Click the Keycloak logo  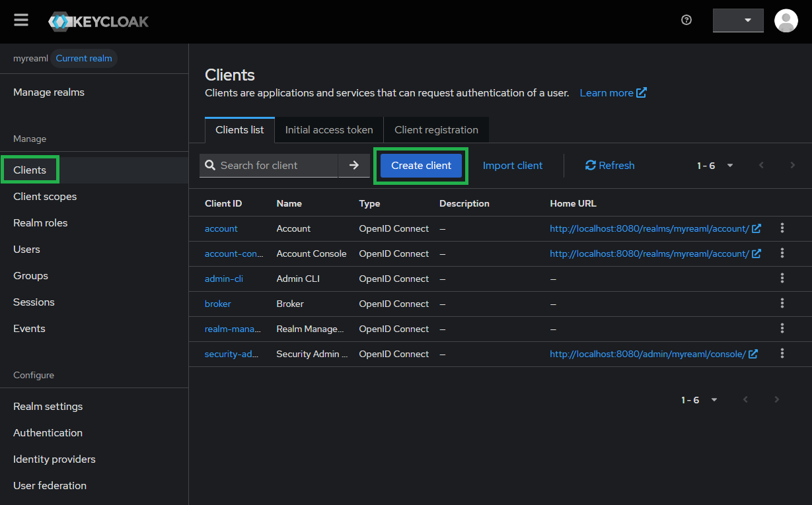point(99,21)
